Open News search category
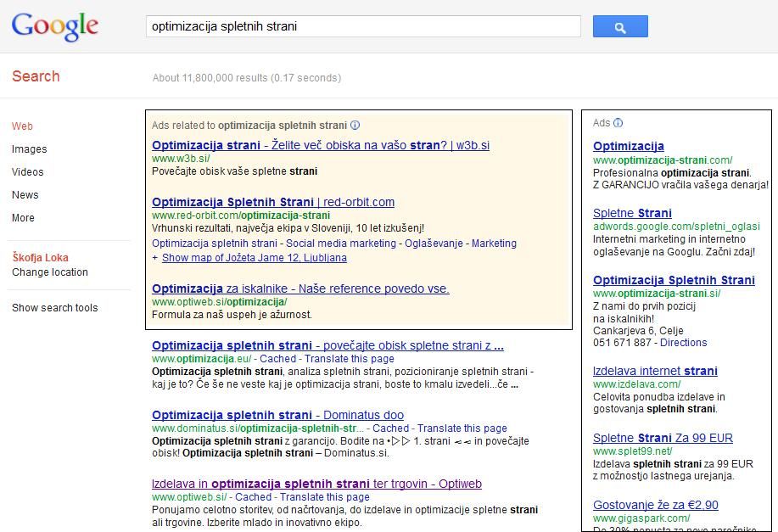This screenshot has height=532, width=778. pyautogui.click(x=25, y=195)
